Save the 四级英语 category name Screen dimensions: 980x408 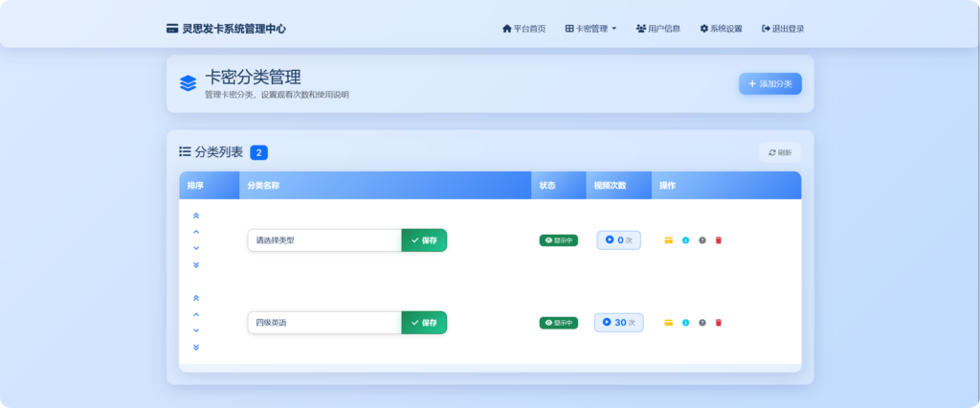pyautogui.click(x=424, y=323)
